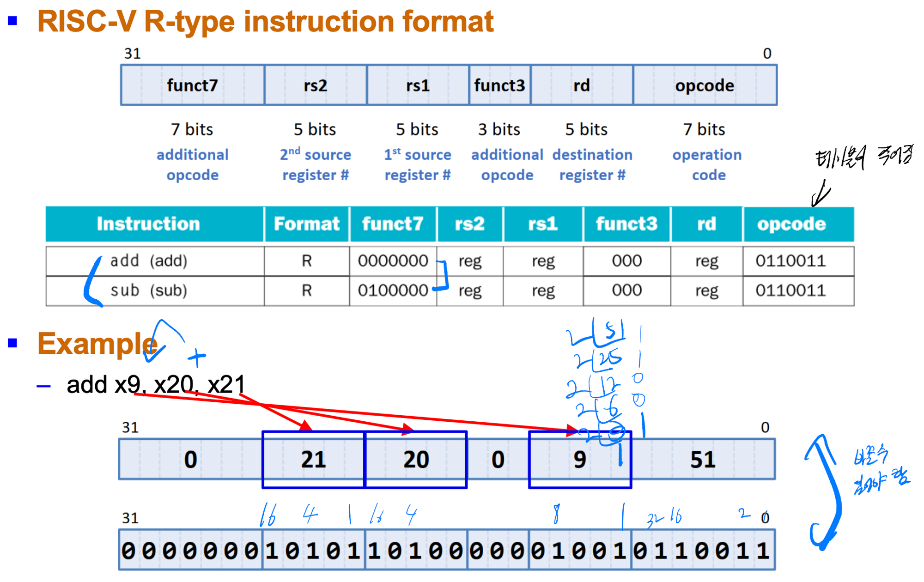Select the add (add) table row
This screenshot has height=582, width=924.
click(149, 261)
